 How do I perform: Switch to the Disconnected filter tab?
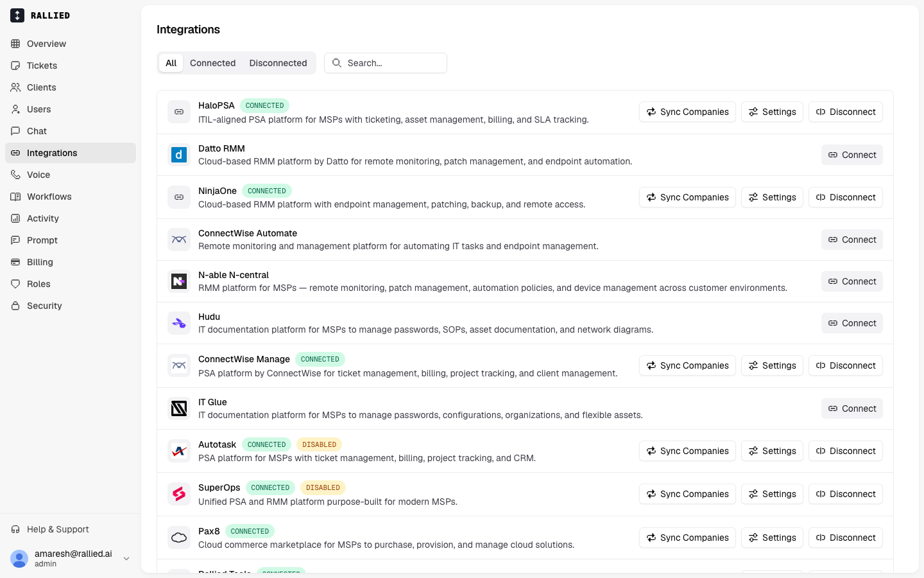[278, 63]
